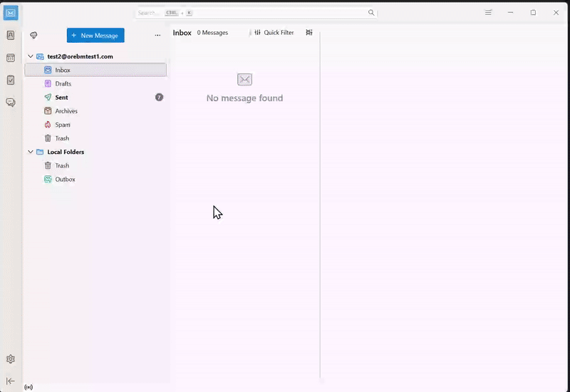Viewport: 570px width, 392px height.
Task: Maximize the Thunderbird window
Action: click(x=533, y=12)
